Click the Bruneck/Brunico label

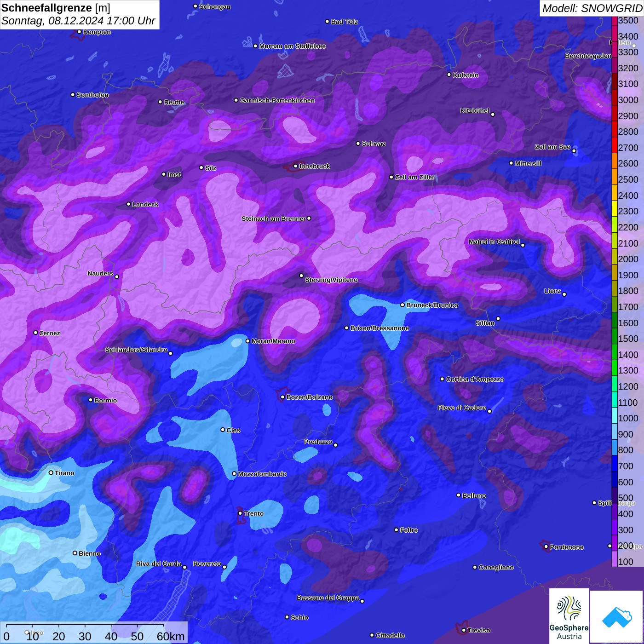coord(432,305)
